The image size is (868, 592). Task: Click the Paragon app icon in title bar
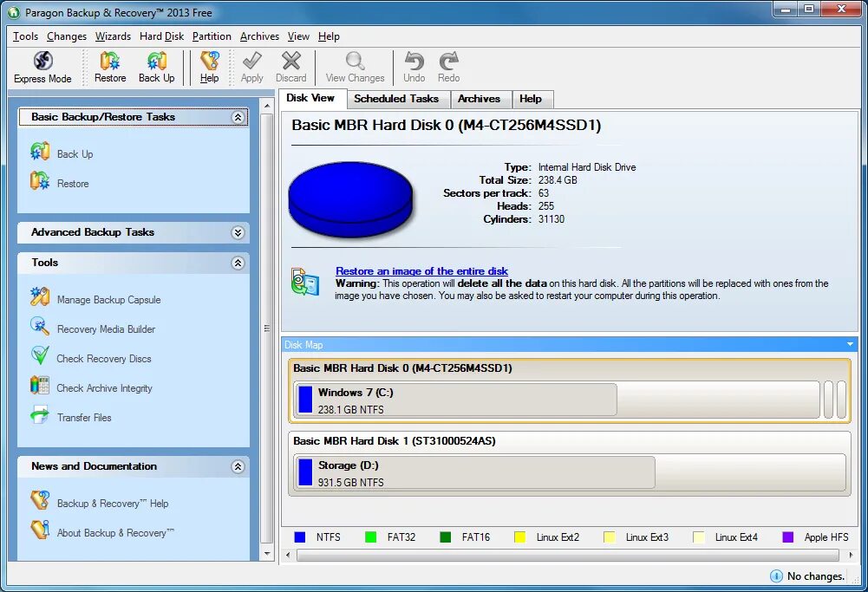[x=13, y=12]
